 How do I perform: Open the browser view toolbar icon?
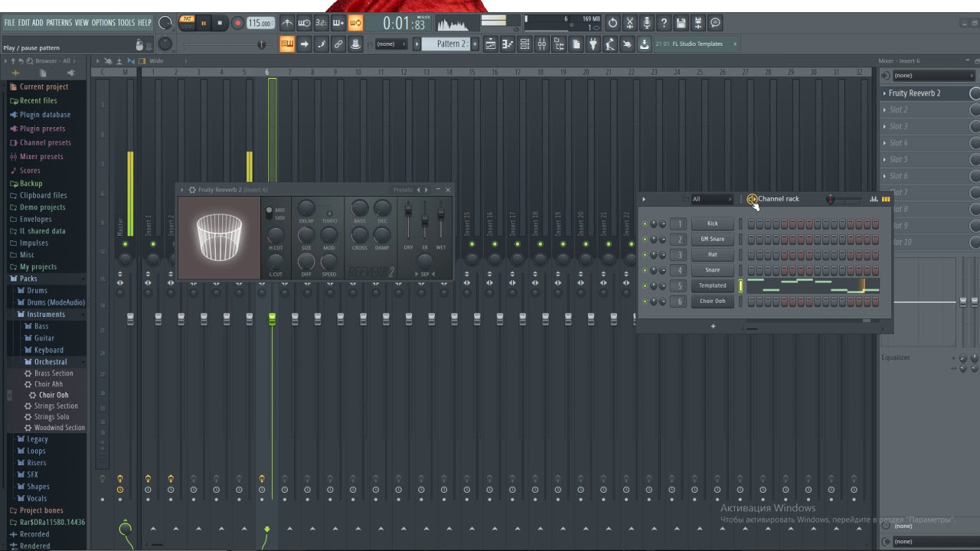click(x=559, y=44)
